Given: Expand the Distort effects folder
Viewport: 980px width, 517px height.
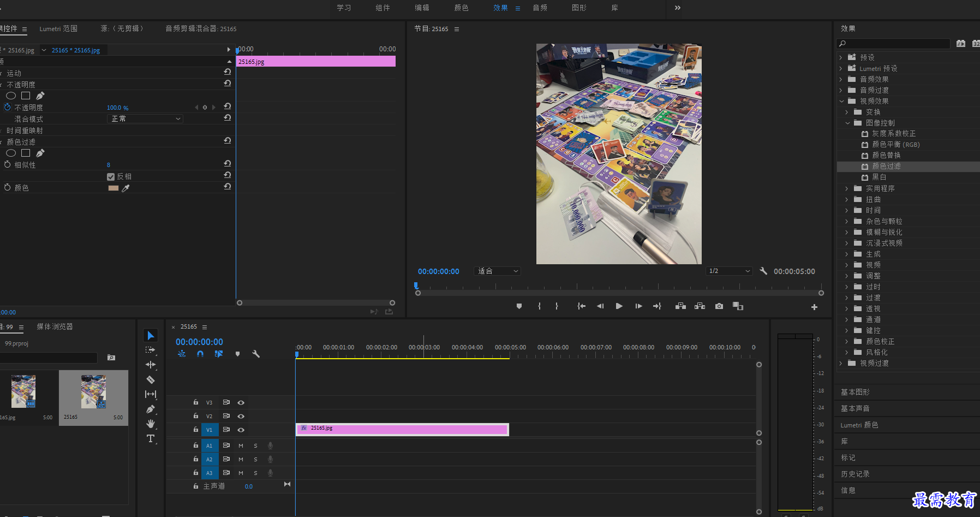Looking at the screenshot, I should [847, 199].
